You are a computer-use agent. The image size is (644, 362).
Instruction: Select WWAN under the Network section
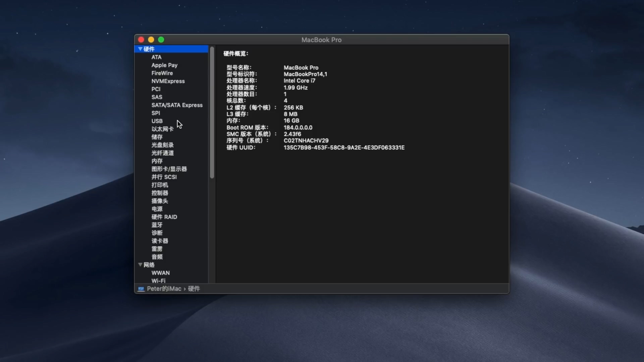161,273
